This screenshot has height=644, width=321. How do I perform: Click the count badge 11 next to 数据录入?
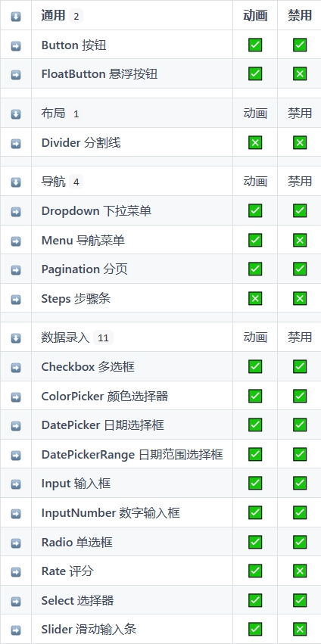103,338
